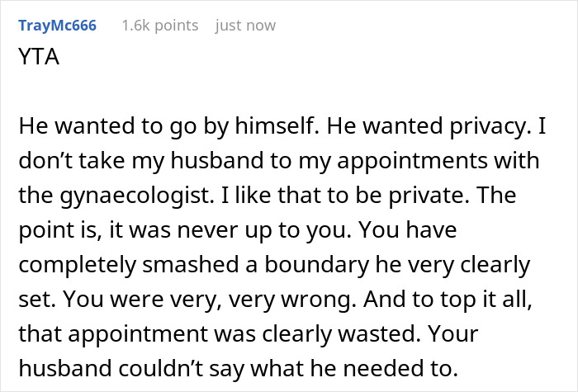The height and width of the screenshot is (392, 578).
Task: Open TrayMc666 user profile link
Action: (57, 26)
